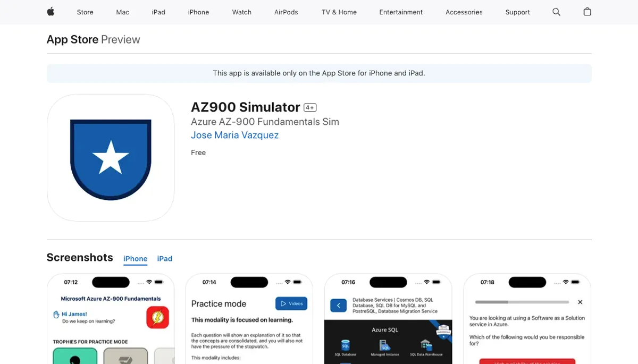The height and width of the screenshot is (364, 638).
Task: Click the Screenshots section heading
Action: 80,257
